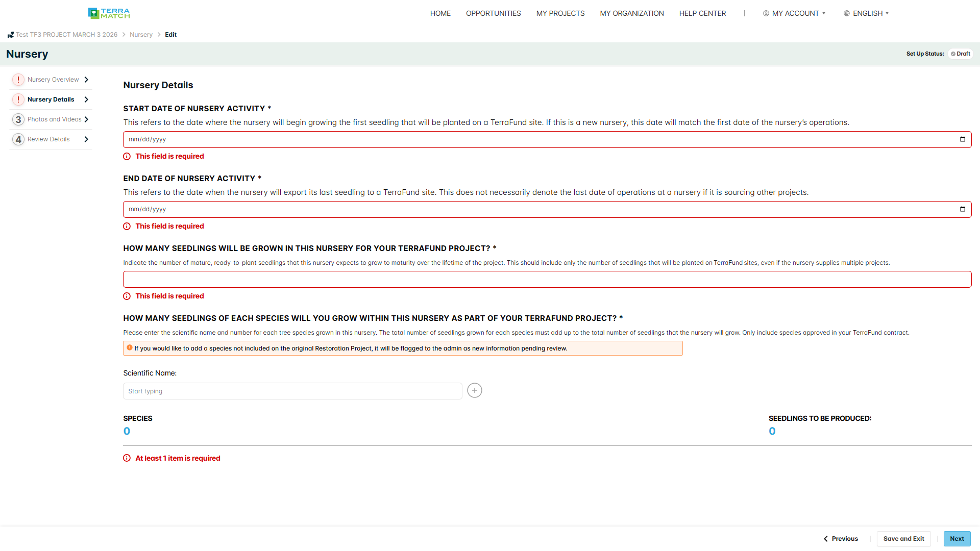Click the TerraMatch logo
The height and width of the screenshot is (551, 980).
click(x=109, y=13)
